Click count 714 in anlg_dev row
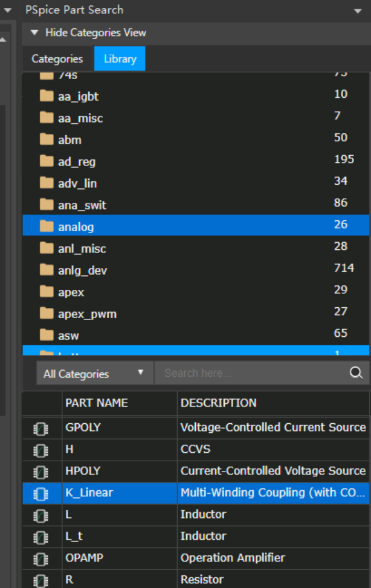The width and height of the screenshot is (371, 588). (344, 268)
